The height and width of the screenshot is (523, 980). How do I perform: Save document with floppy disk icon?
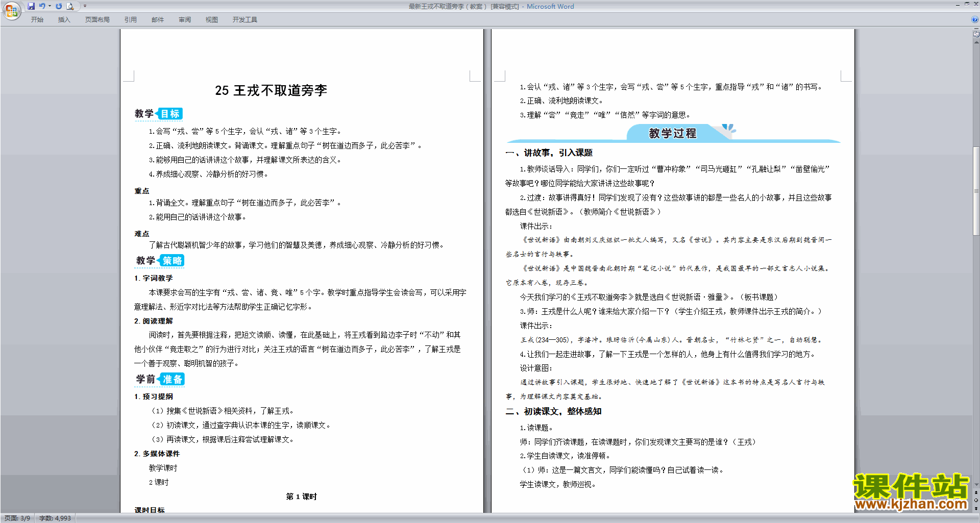point(31,6)
